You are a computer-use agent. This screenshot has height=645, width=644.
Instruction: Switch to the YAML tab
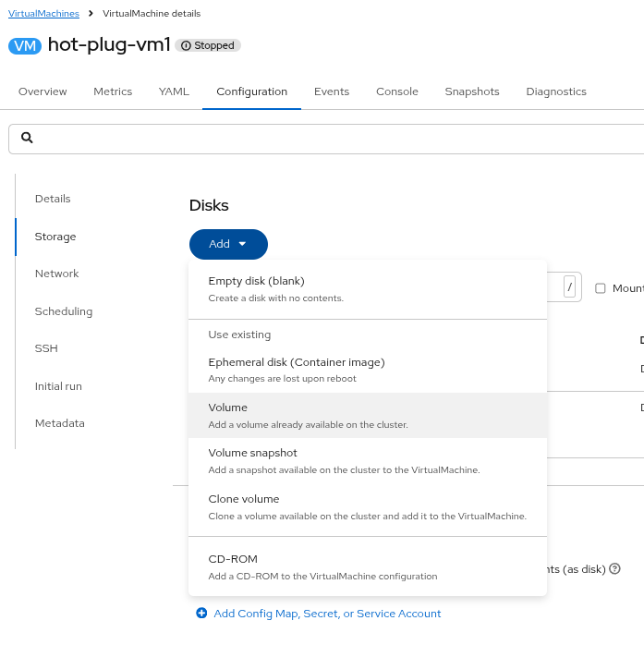pyautogui.click(x=174, y=91)
